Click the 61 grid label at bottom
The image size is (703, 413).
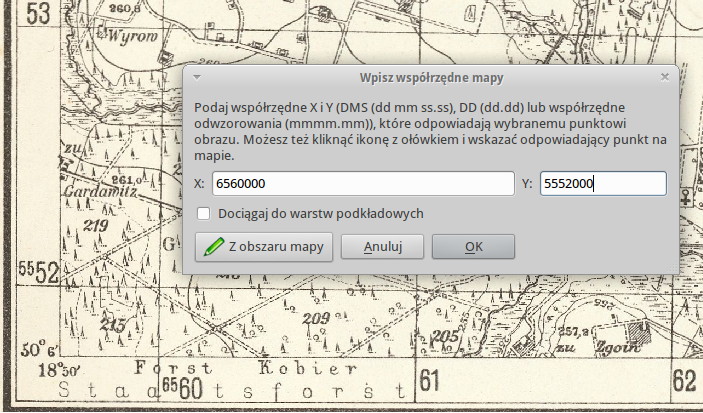point(430,380)
